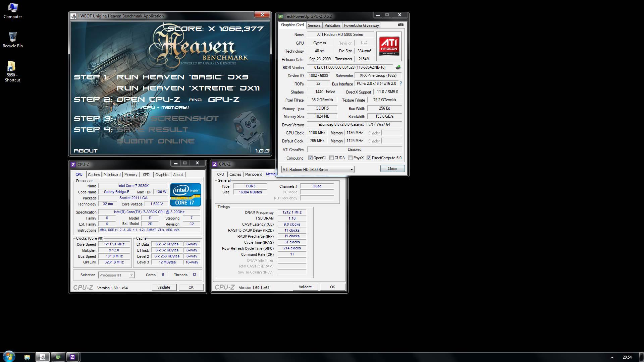Open the SPD tab in left CPU-Z window
The image size is (644, 362).
[146, 175]
